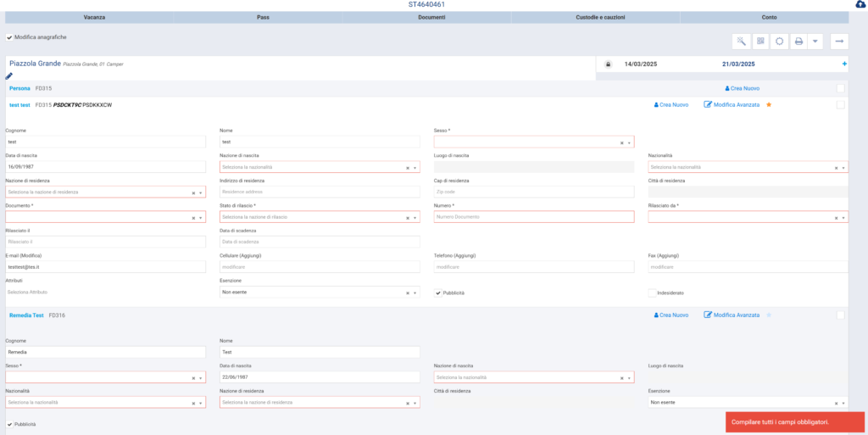The image size is (868, 435).
Task: Expand the first Sesso dropdown
Action: 534,142
